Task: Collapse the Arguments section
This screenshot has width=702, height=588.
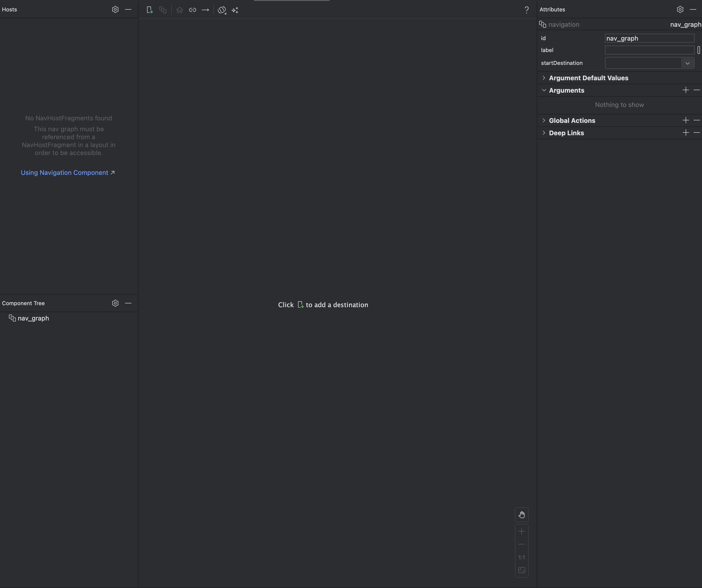Action: (x=544, y=90)
